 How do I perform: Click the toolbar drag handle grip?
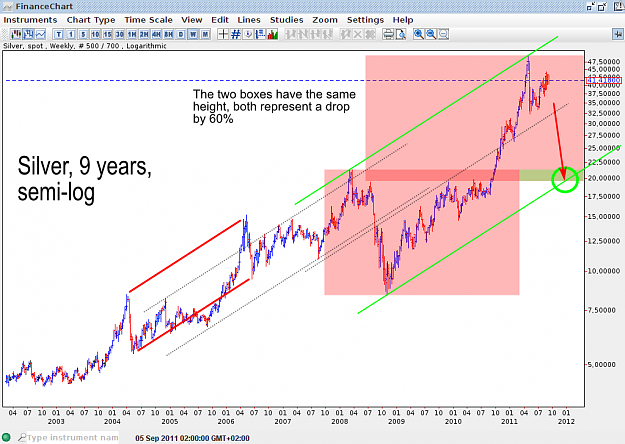click(x=5, y=35)
